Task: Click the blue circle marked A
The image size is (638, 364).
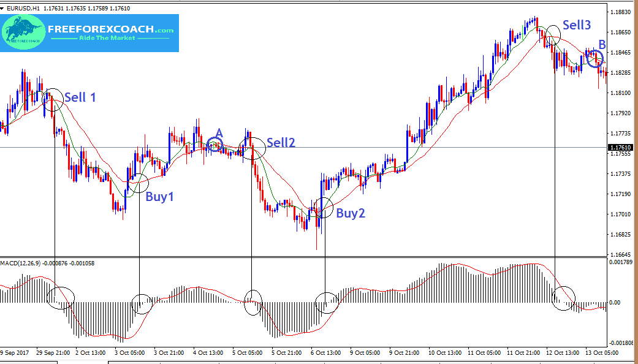Action: click(215, 145)
